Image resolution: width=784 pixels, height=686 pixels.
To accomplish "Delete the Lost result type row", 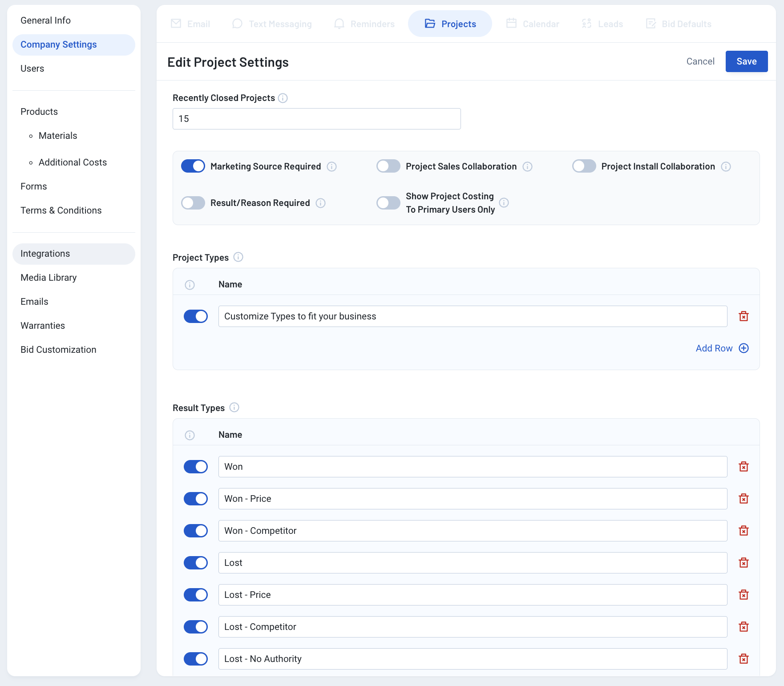I will (x=744, y=563).
